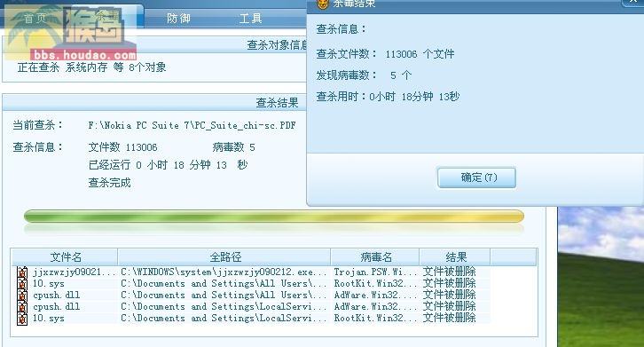Sort by the 病毒名 column header

coord(375,257)
